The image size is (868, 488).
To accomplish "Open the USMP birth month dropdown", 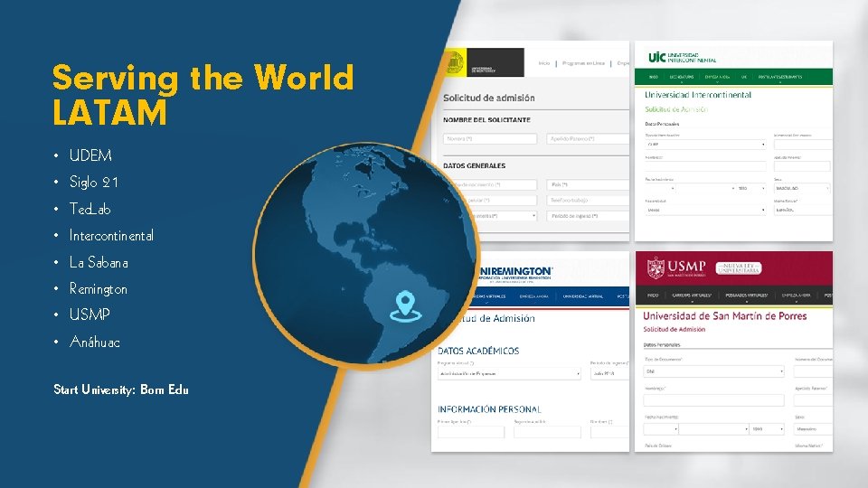I will click(713, 428).
